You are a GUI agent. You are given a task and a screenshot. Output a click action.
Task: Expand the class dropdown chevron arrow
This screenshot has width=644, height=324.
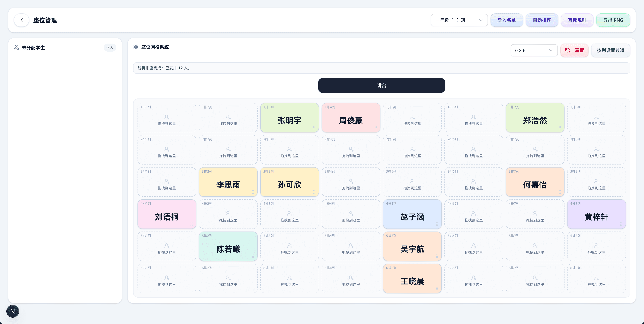click(481, 20)
